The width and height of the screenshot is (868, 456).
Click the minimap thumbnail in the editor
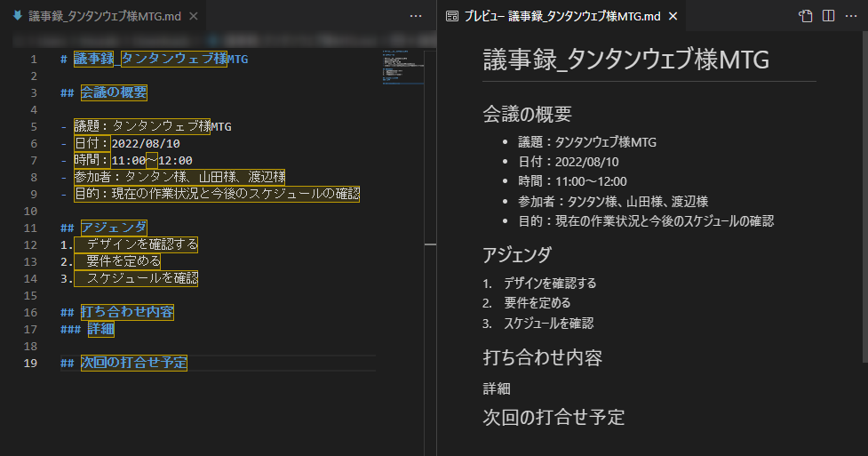(403, 67)
